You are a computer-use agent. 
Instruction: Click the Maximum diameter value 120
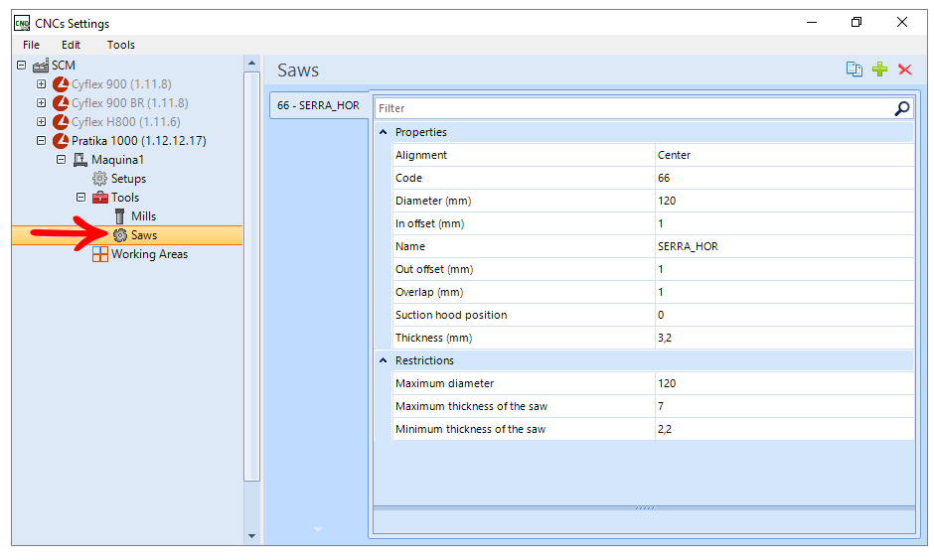click(x=785, y=383)
